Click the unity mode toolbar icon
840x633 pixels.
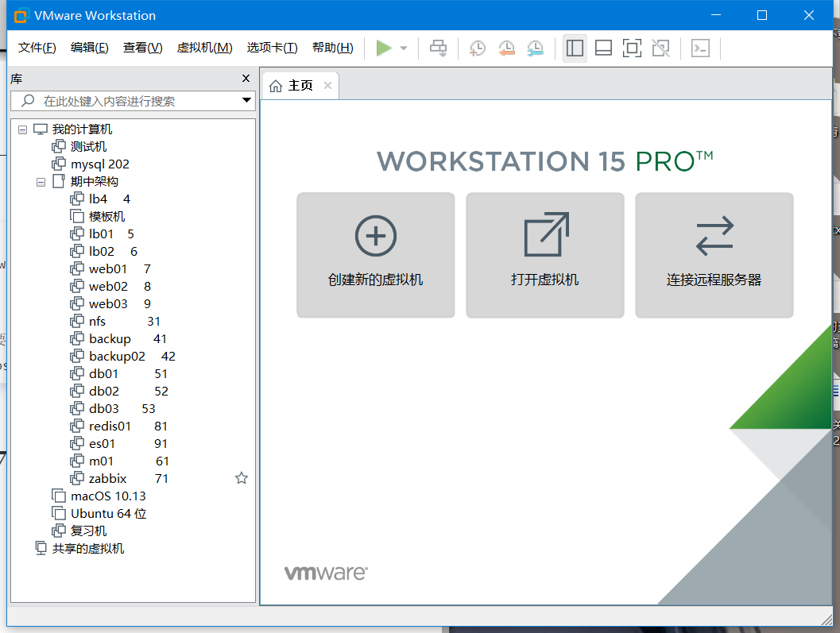pyautogui.click(x=660, y=48)
